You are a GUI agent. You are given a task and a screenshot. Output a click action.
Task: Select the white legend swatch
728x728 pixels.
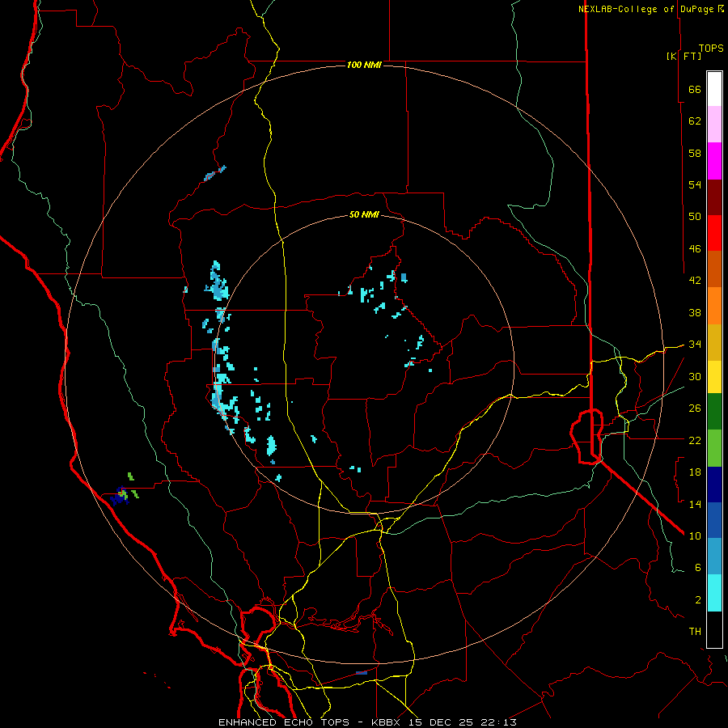click(714, 89)
